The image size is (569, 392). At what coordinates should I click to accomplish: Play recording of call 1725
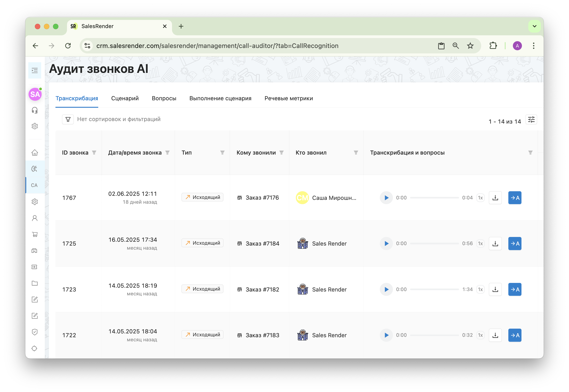pos(386,243)
